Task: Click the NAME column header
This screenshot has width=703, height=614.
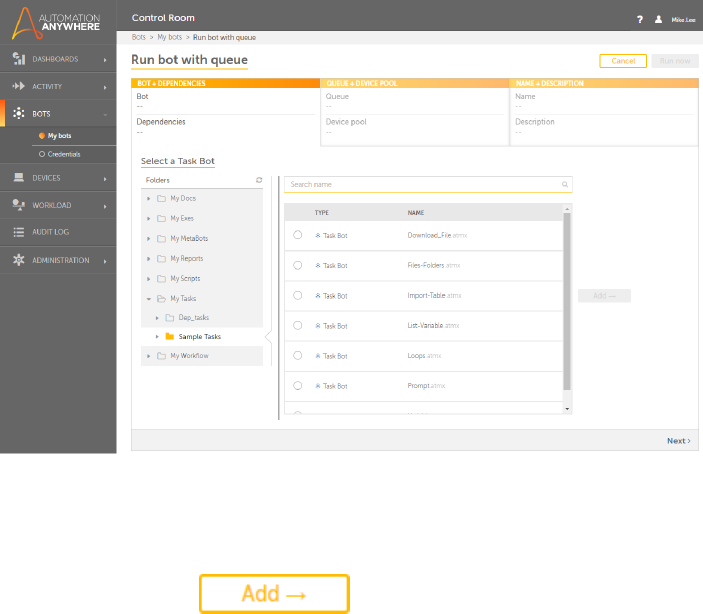Action: click(416, 213)
